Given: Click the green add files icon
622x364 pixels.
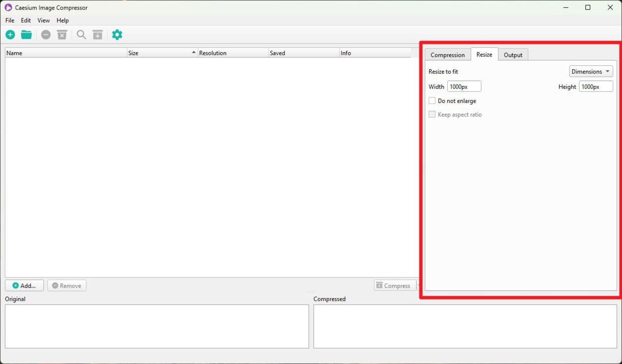Looking at the screenshot, I should (10, 35).
